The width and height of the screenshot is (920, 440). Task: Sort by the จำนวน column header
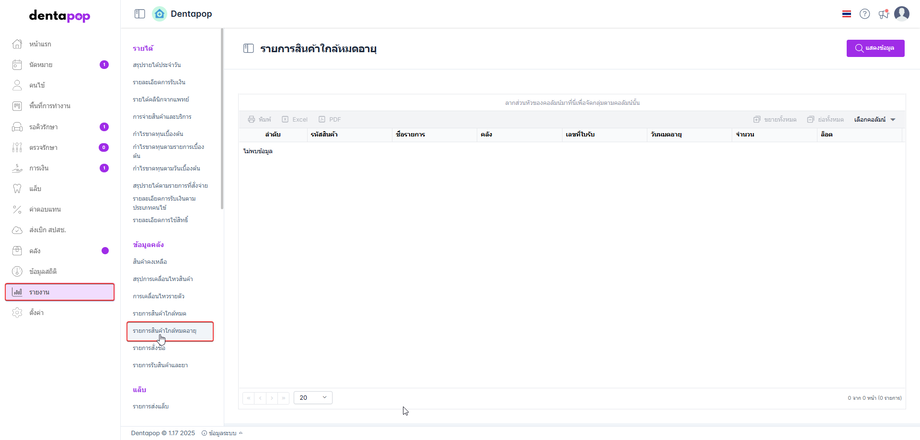click(x=773, y=135)
